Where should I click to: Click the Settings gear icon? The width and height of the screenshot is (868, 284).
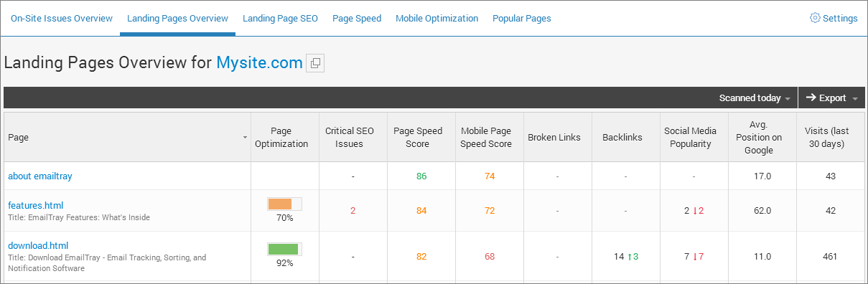point(815,18)
